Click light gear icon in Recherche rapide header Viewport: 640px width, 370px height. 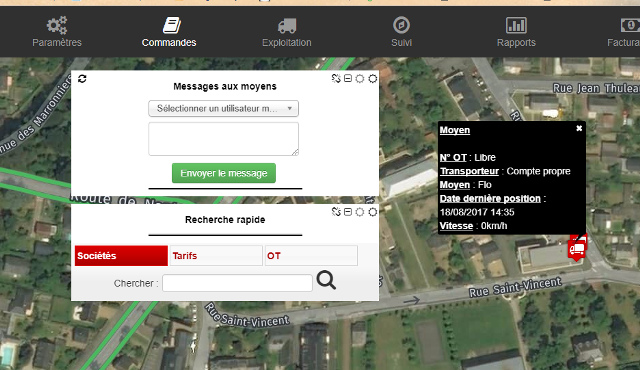(x=360, y=212)
